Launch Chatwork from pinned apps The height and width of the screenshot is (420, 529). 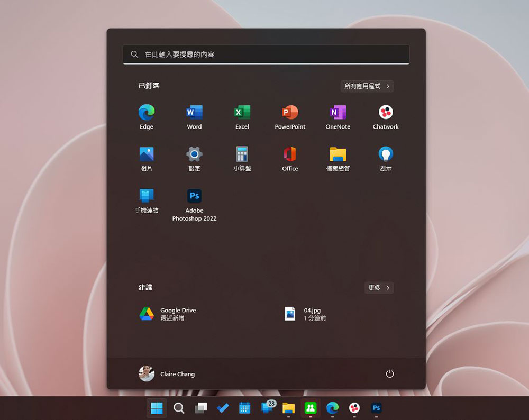tap(386, 117)
